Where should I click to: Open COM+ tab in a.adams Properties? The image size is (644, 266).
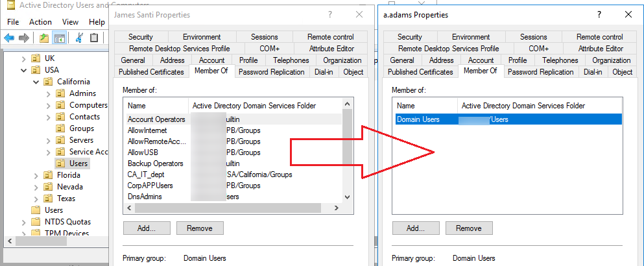pos(538,49)
